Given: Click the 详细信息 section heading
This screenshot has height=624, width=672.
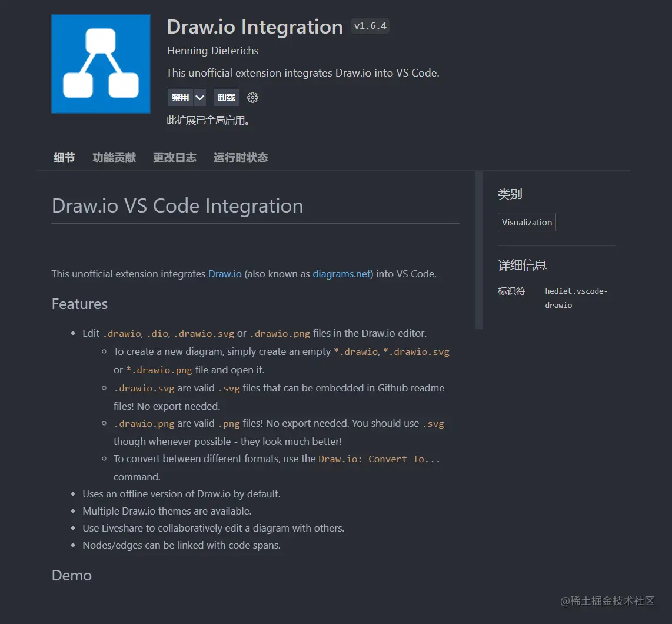Looking at the screenshot, I should tap(522, 265).
